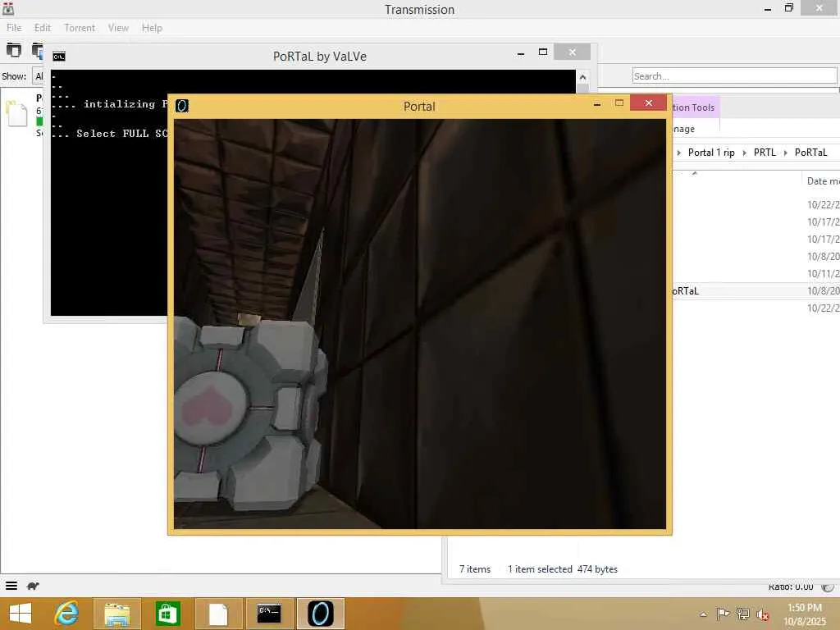Open the Help menu in Transmission
The height and width of the screenshot is (630, 840).
(152, 28)
